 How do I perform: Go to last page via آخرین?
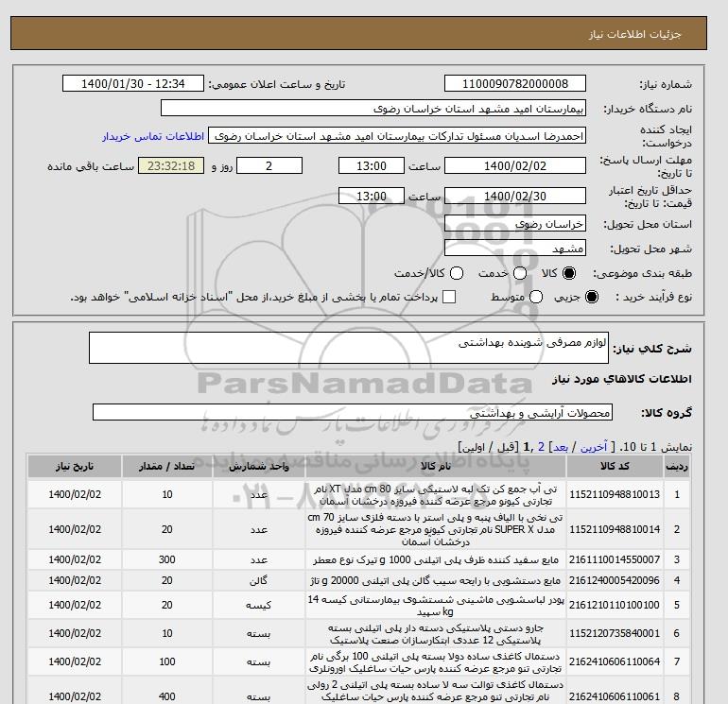coord(594,447)
